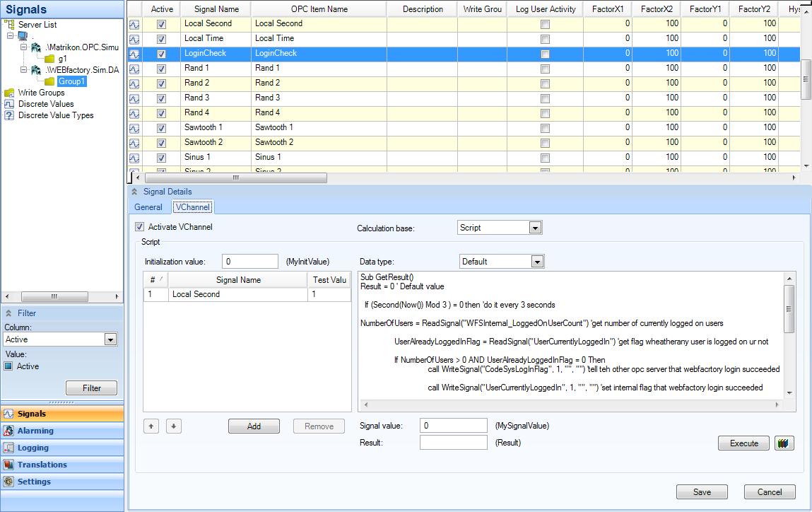Select the Discrete Values tree node
This screenshot has height=512, width=812.
click(x=46, y=104)
